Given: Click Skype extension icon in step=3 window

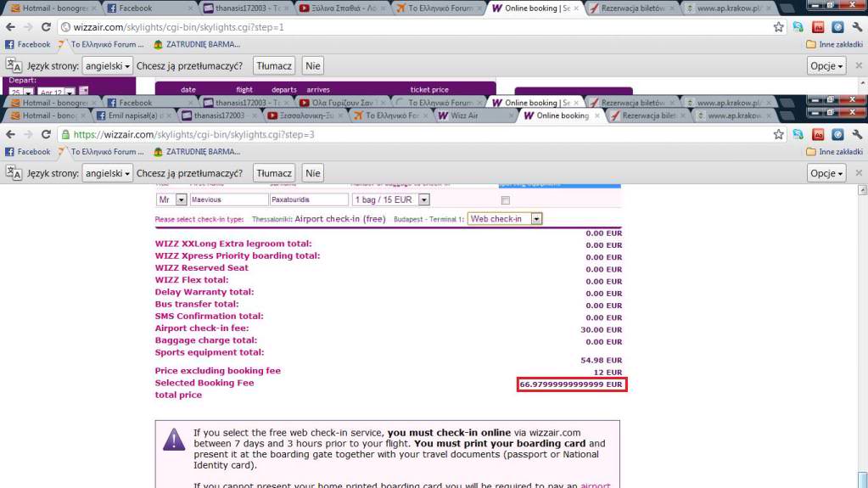Looking at the screenshot, I should tap(798, 134).
